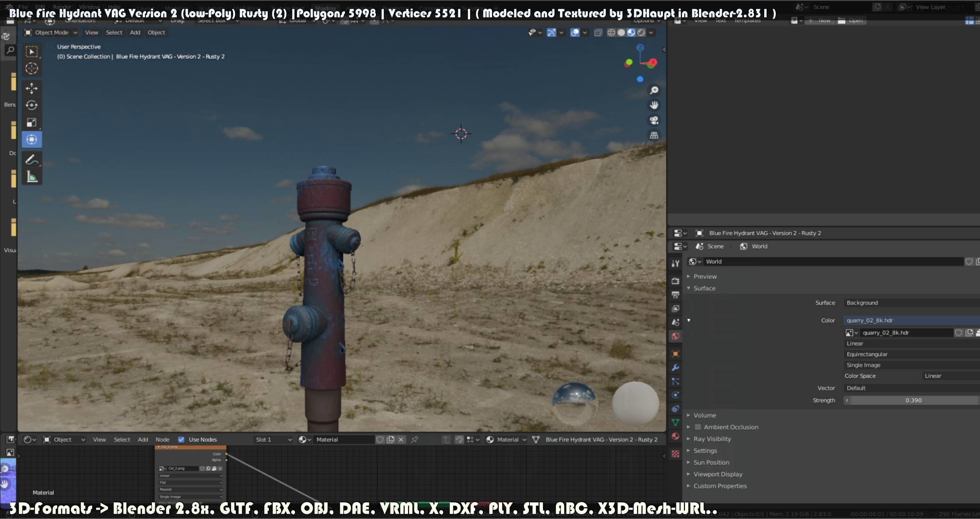The width and height of the screenshot is (980, 519).
Task: Switch viewport to Rendered shading
Action: pos(642,33)
